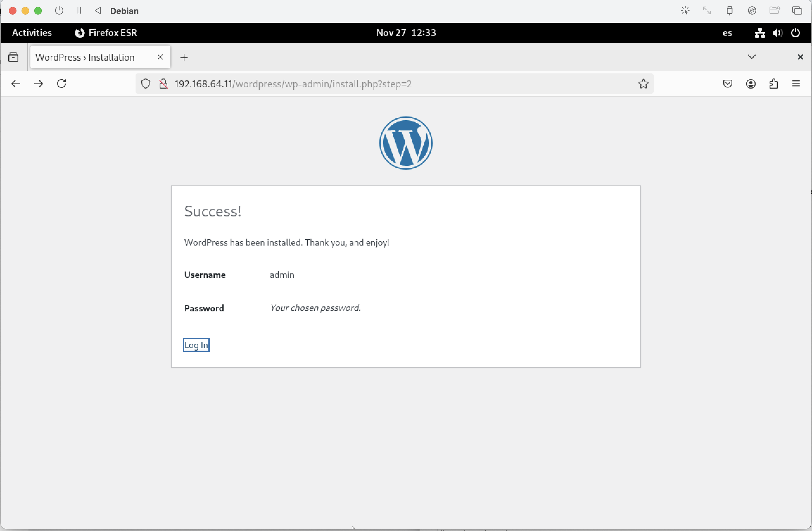Open the volume speaker icon
This screenshot has height=531, width=812.
pyautogui.click(x=777, y=33)
